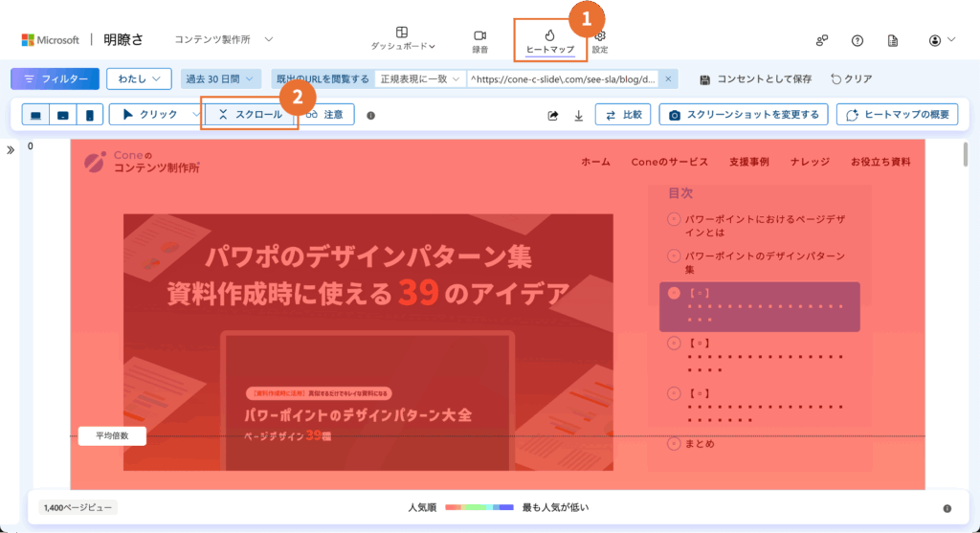Open the user account menu
This screenshot has width=980, height=533.
(942, 40)
